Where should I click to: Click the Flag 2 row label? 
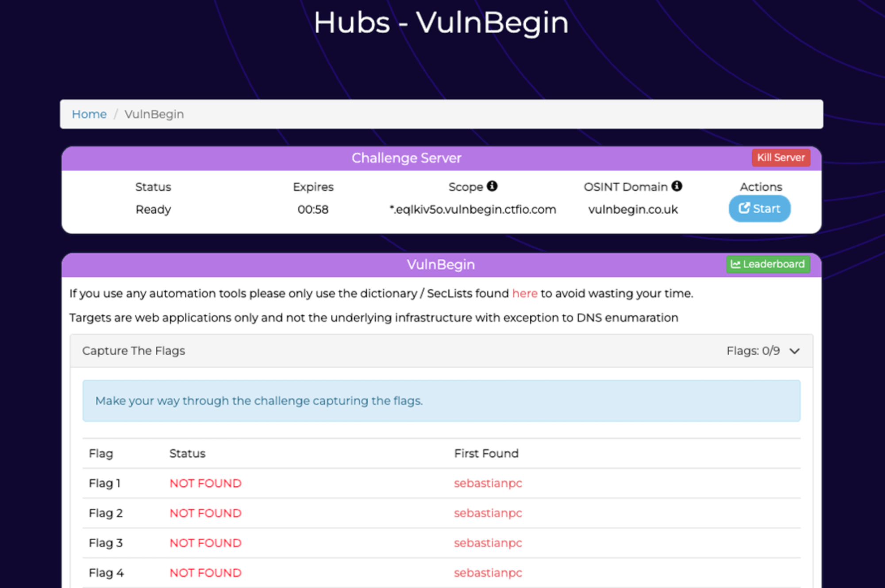tap(106, 513)
